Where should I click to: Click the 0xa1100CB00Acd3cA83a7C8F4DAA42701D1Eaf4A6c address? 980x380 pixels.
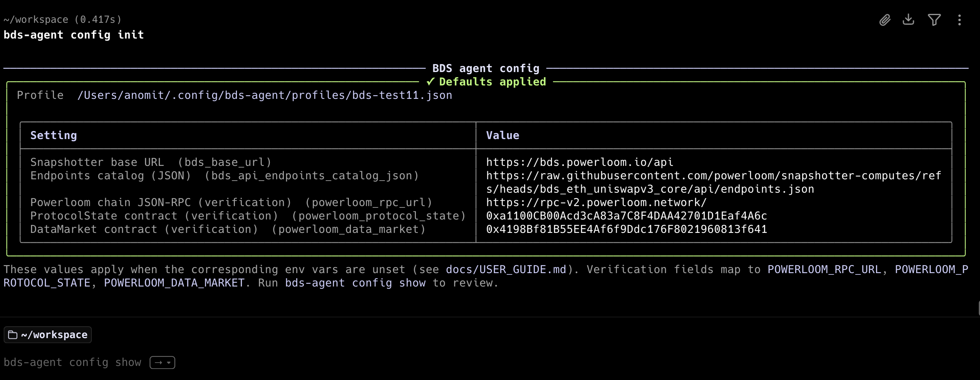click(x=626, y=216)
